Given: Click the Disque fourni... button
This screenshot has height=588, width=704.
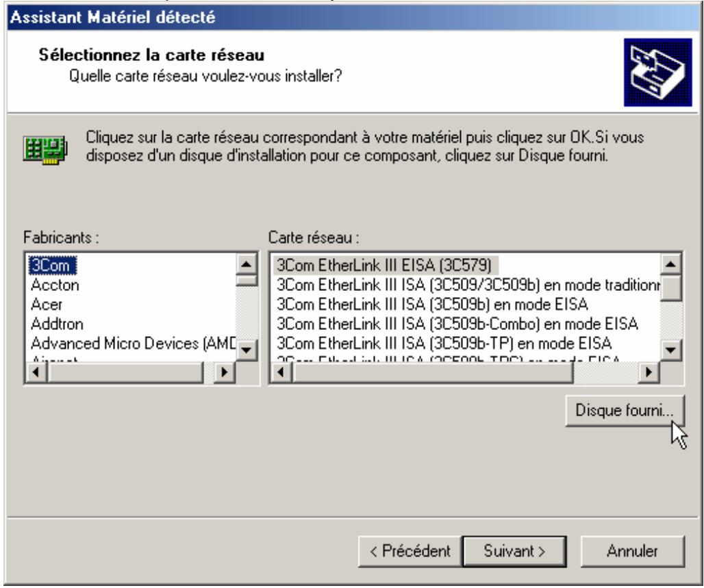Looking at the screenshot, I should click(x=625, y=411).
